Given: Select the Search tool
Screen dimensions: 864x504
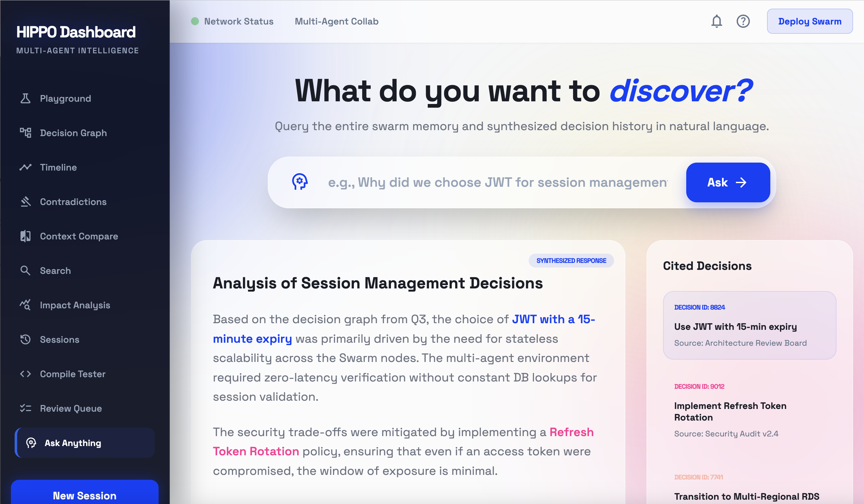Looking at the screenshot, I should pyautogui.click(x=56, y=271).
